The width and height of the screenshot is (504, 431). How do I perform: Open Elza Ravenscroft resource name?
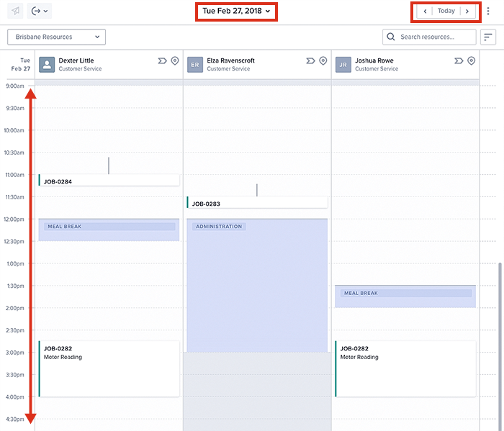click(x=231, y=60)
